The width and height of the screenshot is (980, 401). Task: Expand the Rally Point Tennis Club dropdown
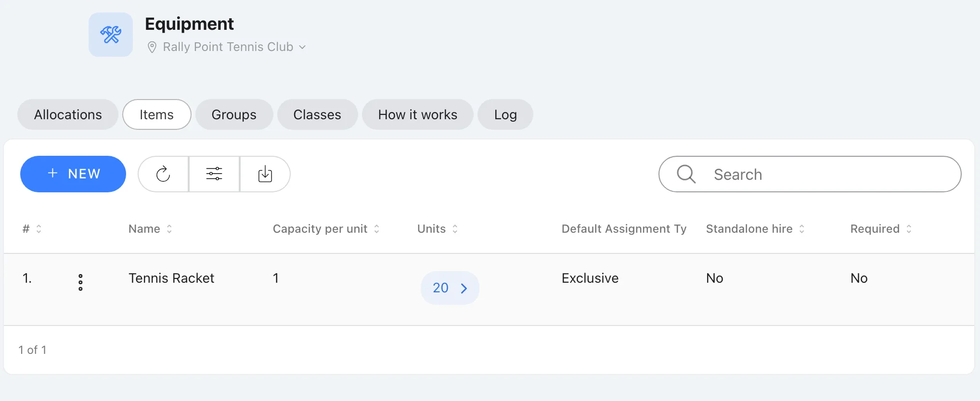[x=302, y=47]
